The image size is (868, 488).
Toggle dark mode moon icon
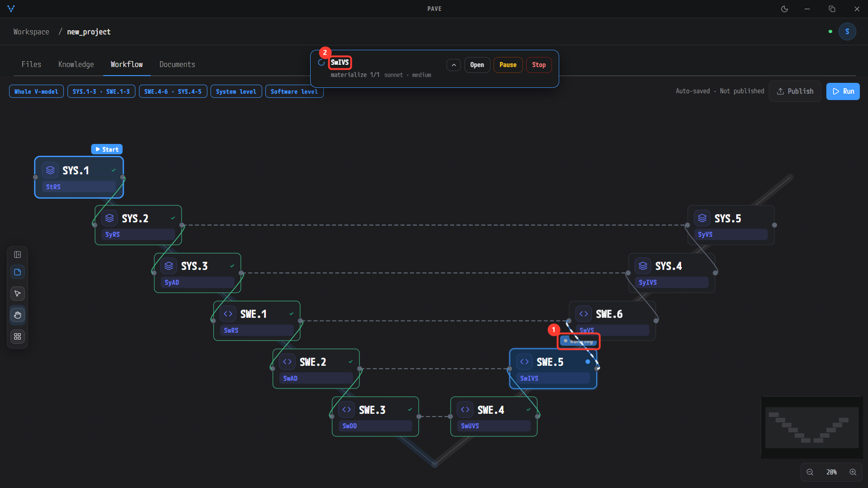[785, 9]
